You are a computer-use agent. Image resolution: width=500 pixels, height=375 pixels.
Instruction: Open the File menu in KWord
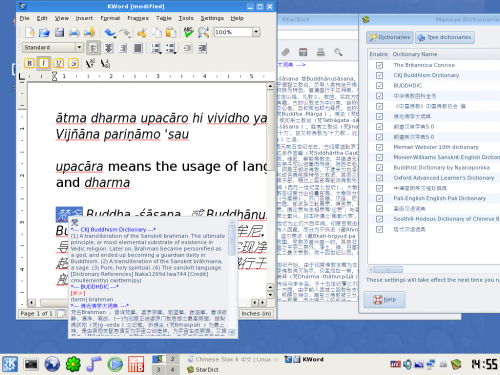pyautogui.click(x=25, y=18)
